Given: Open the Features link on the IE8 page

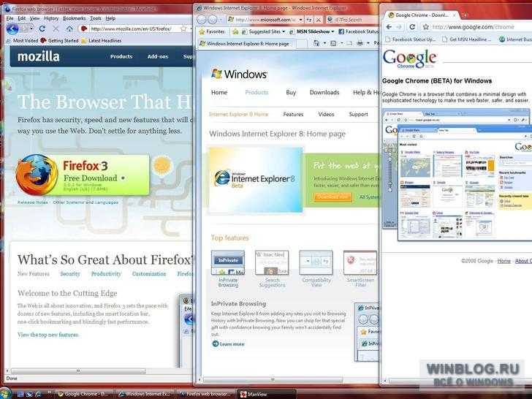Looking at the screenshot, I should point(293,114).
